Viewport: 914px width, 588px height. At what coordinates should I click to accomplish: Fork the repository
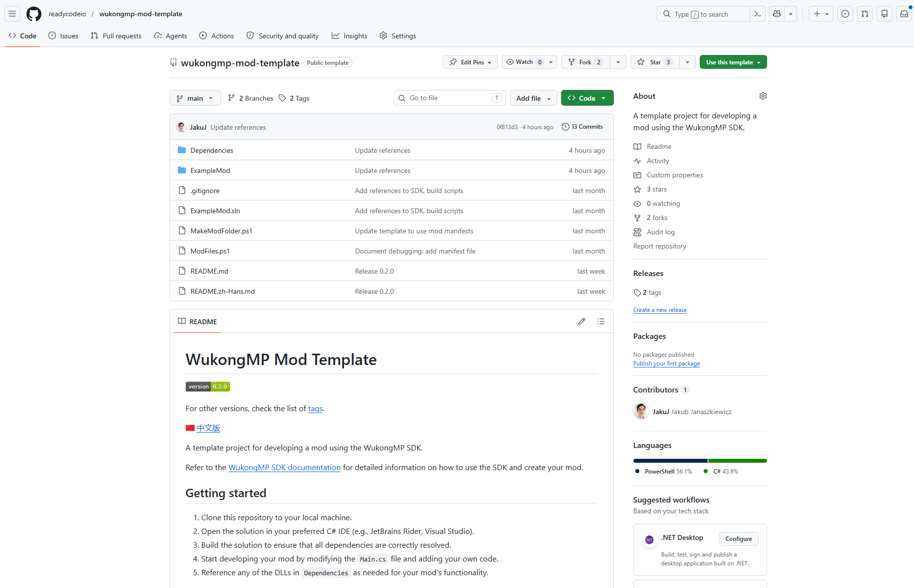point(586,62)
